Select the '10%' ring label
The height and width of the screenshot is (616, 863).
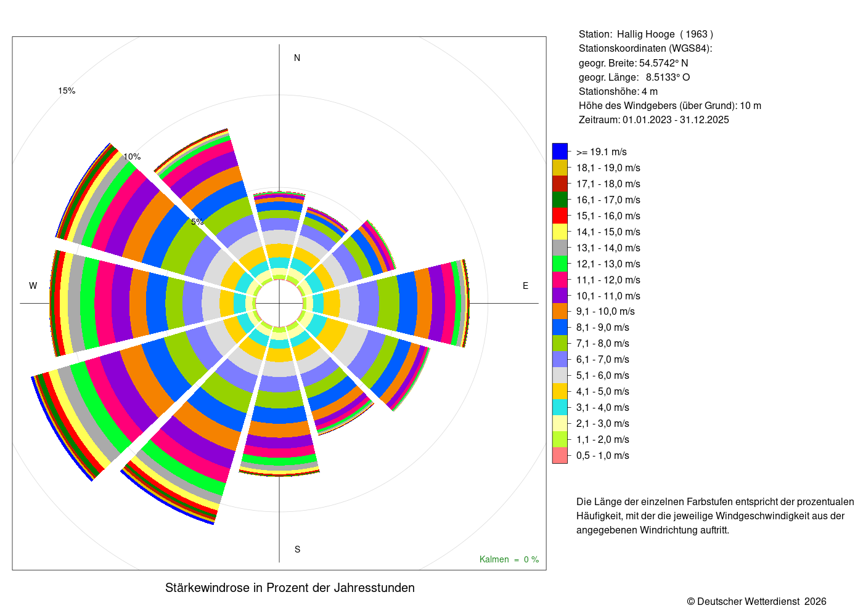[x=132, y=156]
